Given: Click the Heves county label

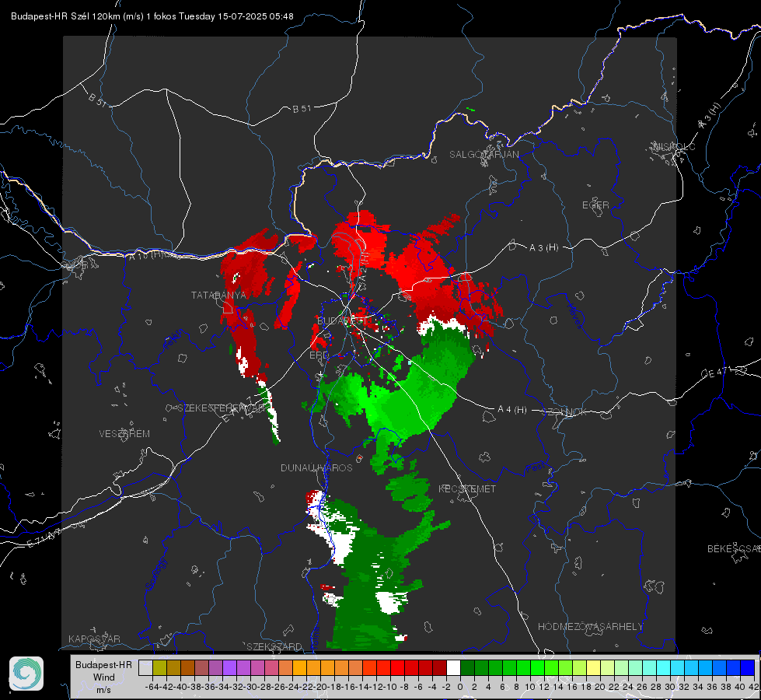Looking at the screenshot, I should [x=574, y=315].
